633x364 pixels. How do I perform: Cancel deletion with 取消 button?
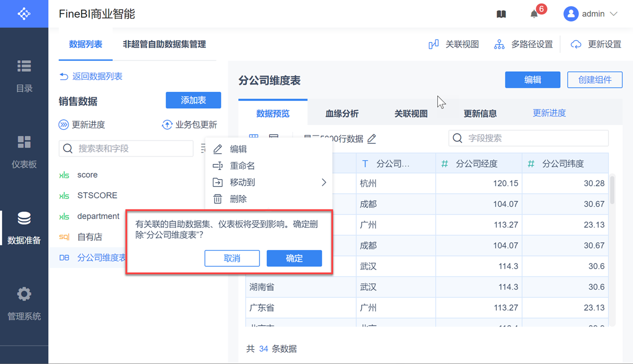(x=232, y=258)
